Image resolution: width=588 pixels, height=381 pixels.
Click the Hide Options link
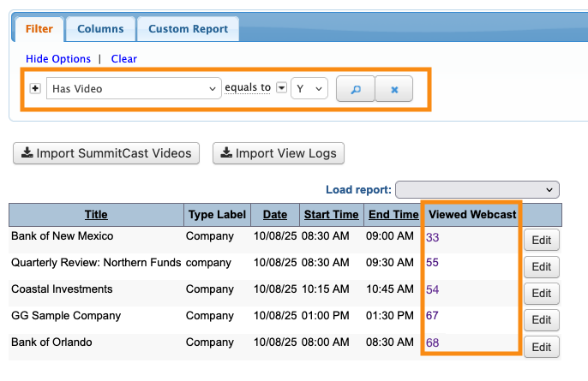[58, 59]
